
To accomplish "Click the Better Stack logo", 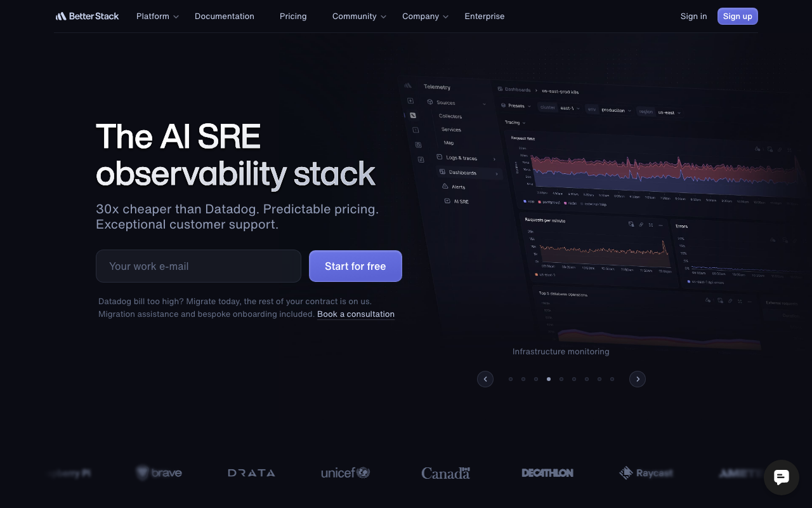I will point(87,16).
